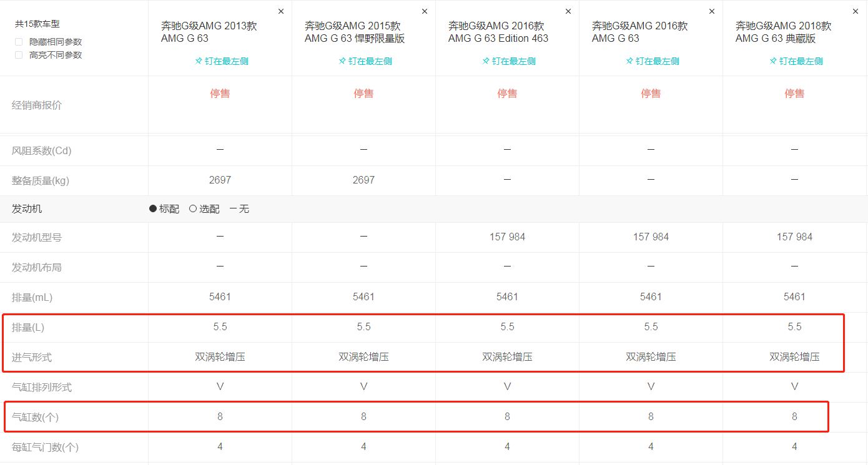This screenshot has height=465, width=868.
Task: Click 双涡轮增压 for 2016款 Edition 463
Action: click(x=507, y=357)
